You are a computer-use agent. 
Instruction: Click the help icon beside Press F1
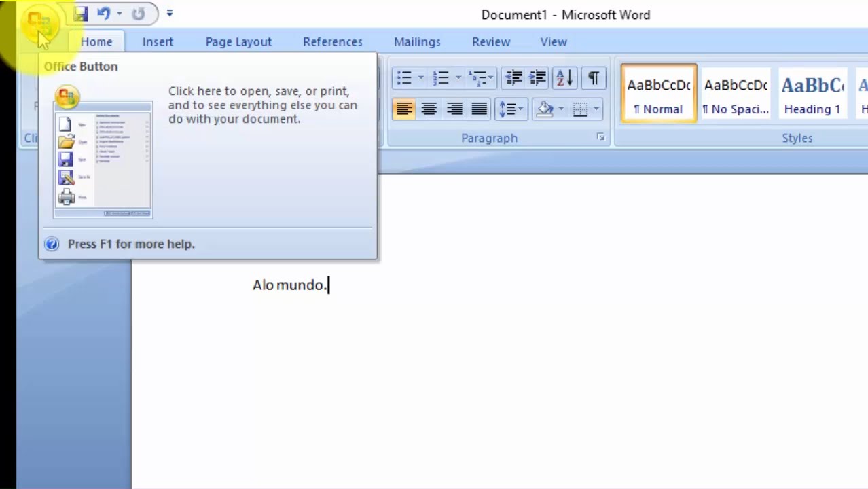[x=52, y=244]
